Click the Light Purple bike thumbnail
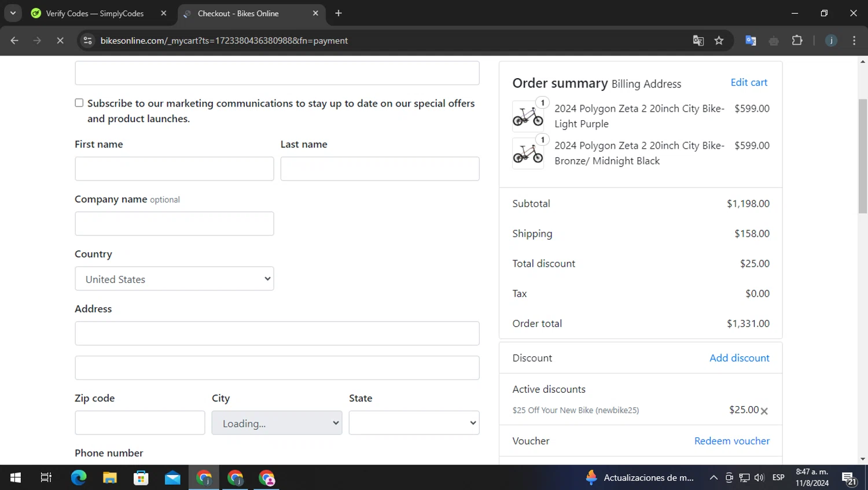The height and width of the screenshot is (490, 868). point(528,116)
